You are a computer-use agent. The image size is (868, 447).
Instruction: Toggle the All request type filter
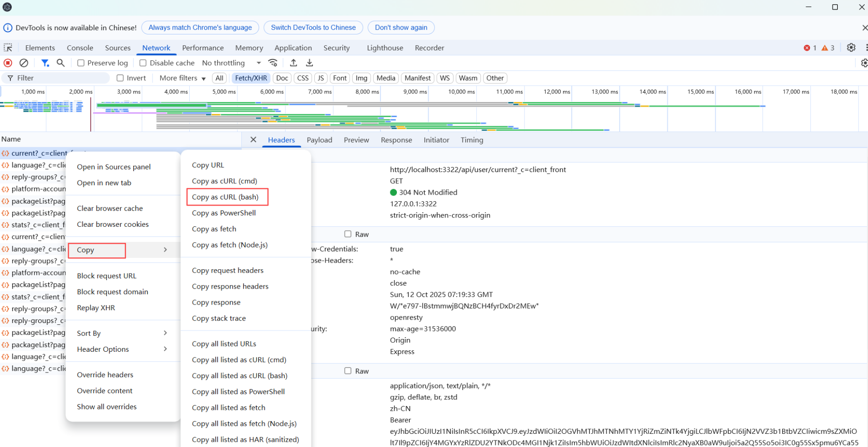pyautogui.click(x=219, y=78)
